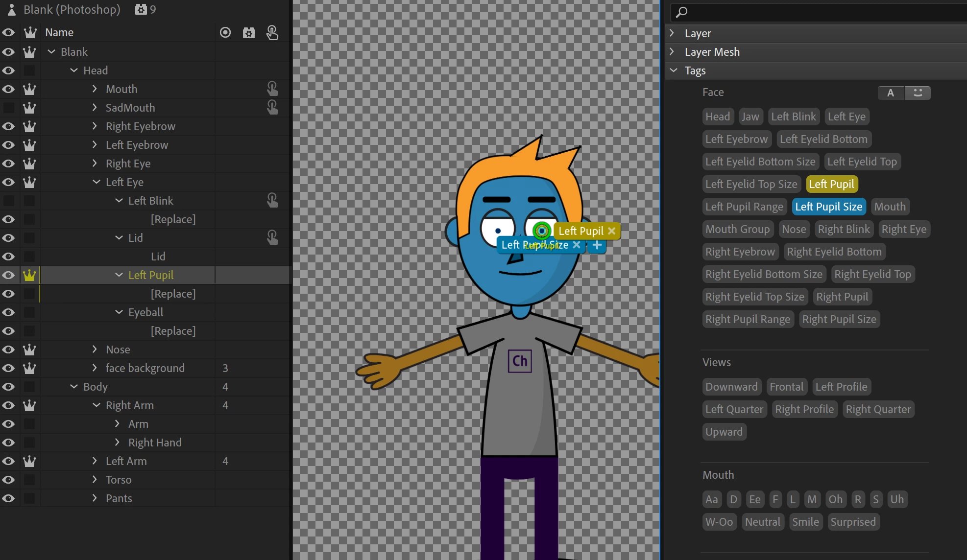Apply the Frontal view tag
This screenshot has height=560, width=967.
786,387
